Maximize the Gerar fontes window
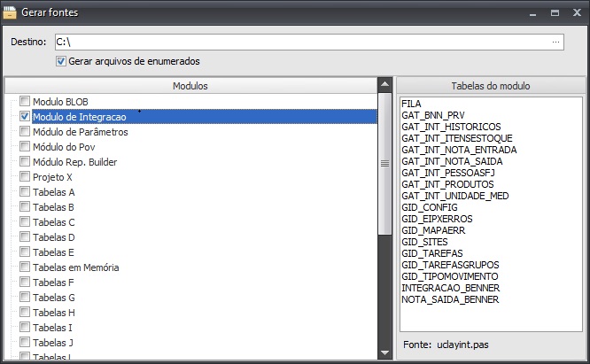This screenshot has height=364, width=590. click(554, 13)
